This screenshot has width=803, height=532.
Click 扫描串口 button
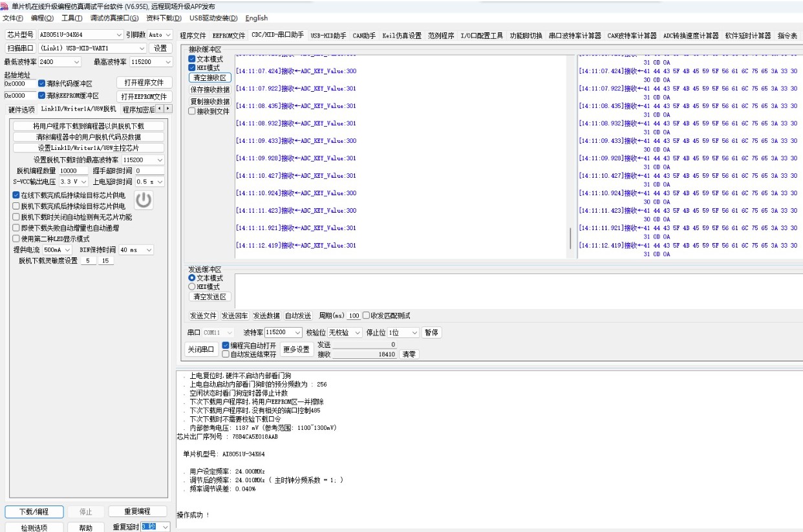[19, 48]
